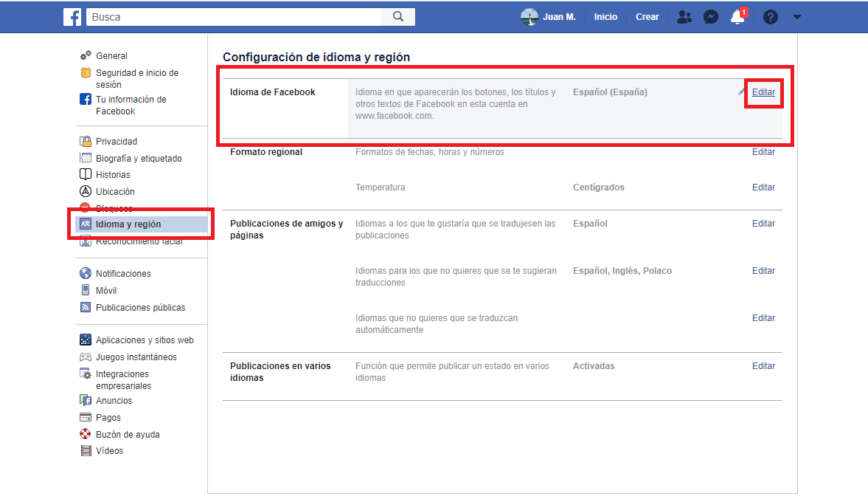Viewport: 868px width, 499px height.
Task: Open notifications bell icon
Action: pos(737,17)
